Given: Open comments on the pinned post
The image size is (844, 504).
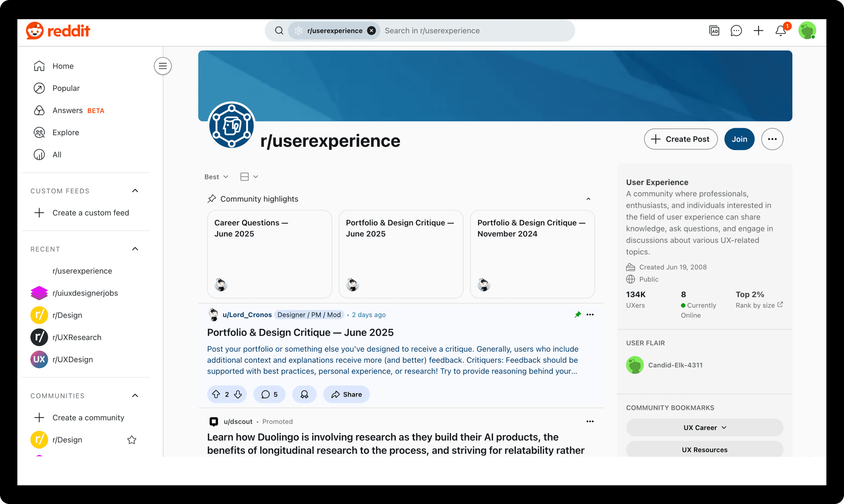Looking at the screenshot, I should point(269,394).
